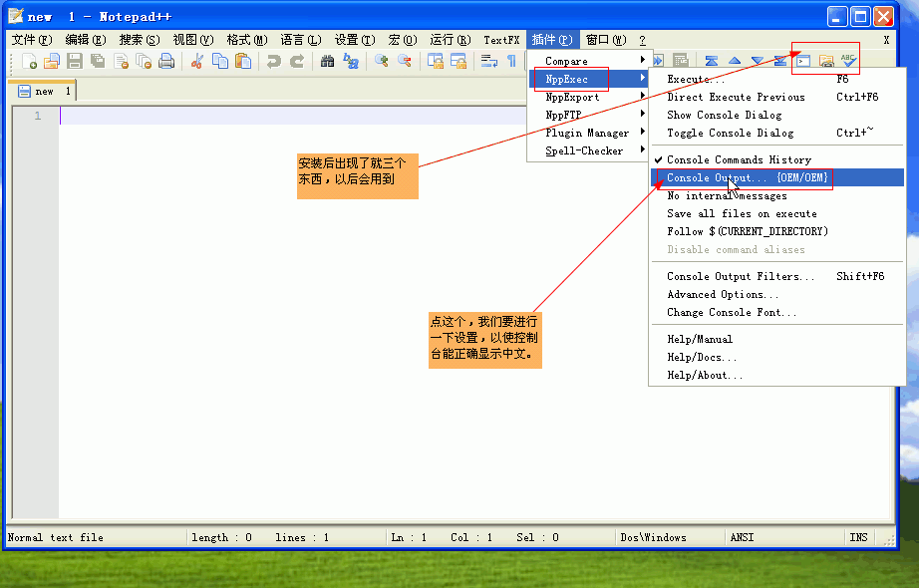Click the Save toolbar icon
Screen dimensions: 919x588
(75, 61)
